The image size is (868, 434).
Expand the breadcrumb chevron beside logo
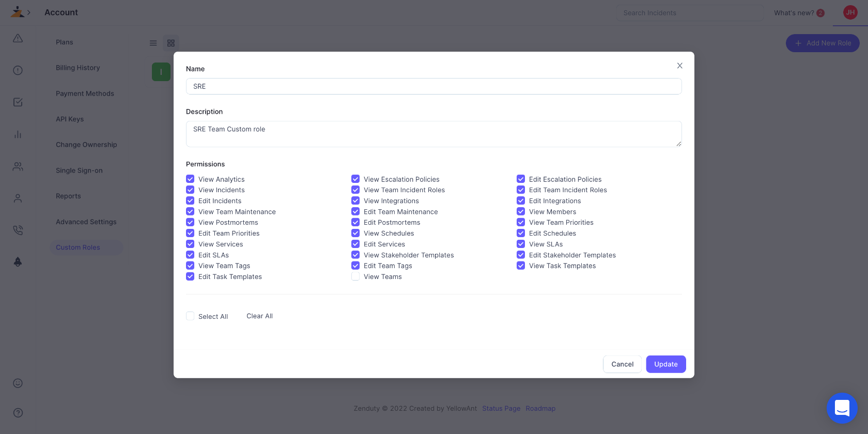coord(29,12)
